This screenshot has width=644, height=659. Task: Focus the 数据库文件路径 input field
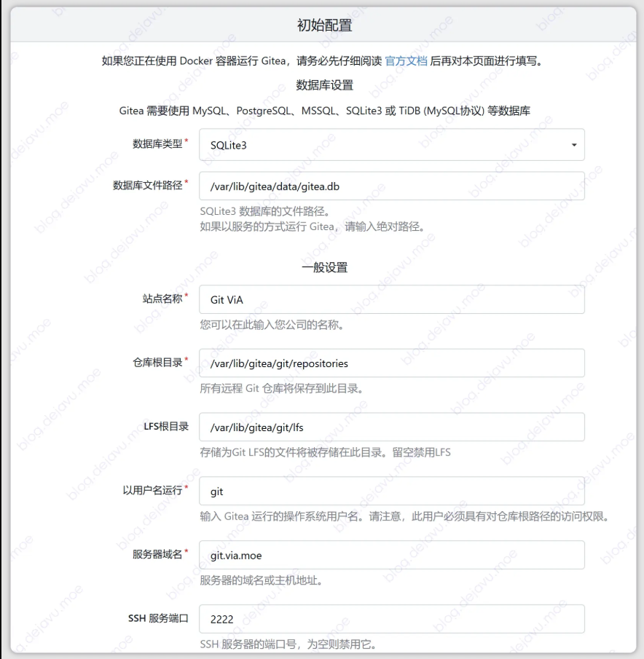392,186
